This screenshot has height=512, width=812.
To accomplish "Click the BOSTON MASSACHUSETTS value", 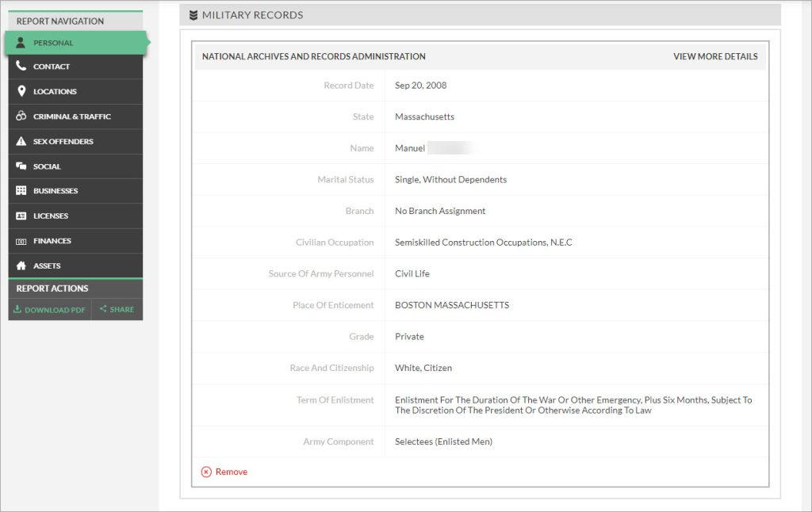I will (x=451, y=305).
